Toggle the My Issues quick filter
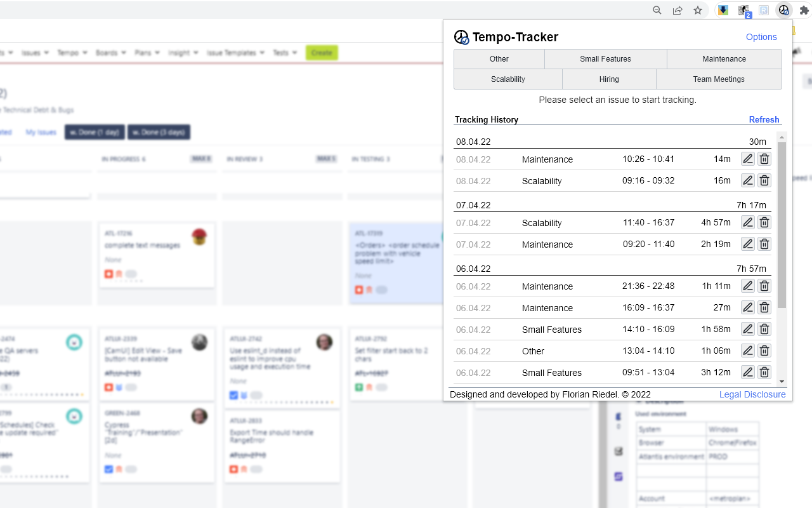 pos(41,132)
